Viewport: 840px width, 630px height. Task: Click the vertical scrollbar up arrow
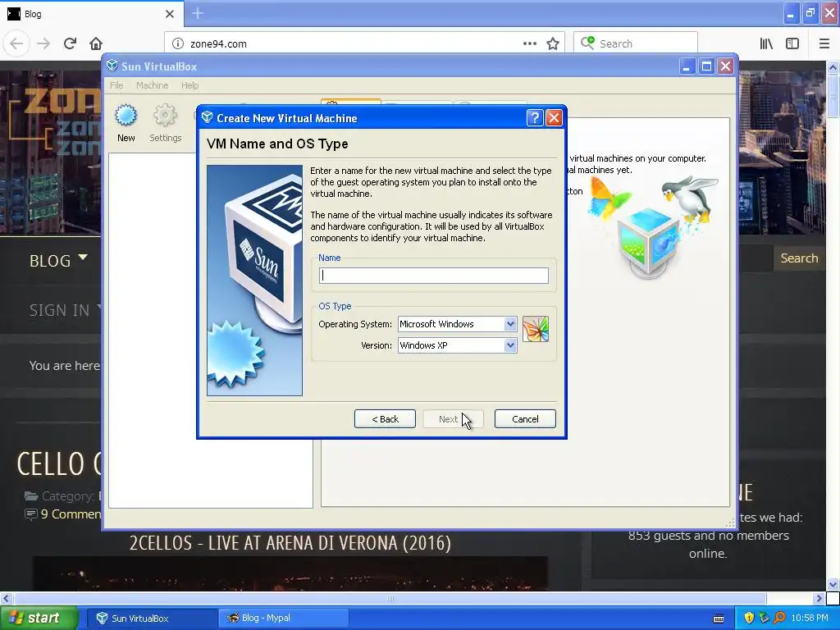pyautogui.click(x=833, y=67)
